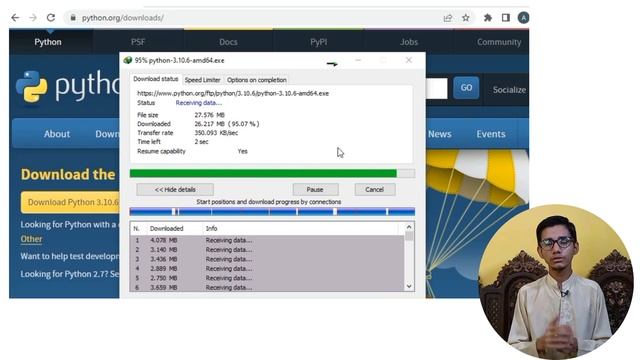Go back using browser back arrow
Screen dimensions: 640x360
15,18
